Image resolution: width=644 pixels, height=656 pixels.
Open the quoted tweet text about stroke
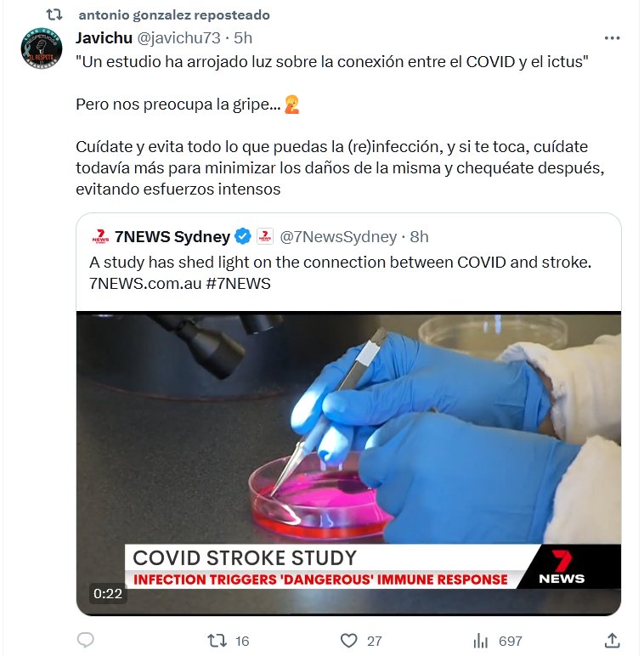(340, 273)
